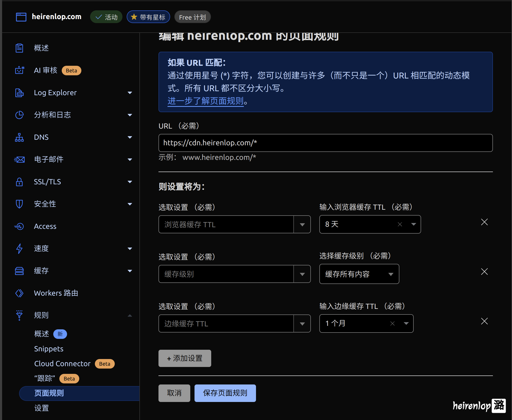The image size is (512, 420).
Task: Click the 安全性 shield icon
Action: point(19,204)
